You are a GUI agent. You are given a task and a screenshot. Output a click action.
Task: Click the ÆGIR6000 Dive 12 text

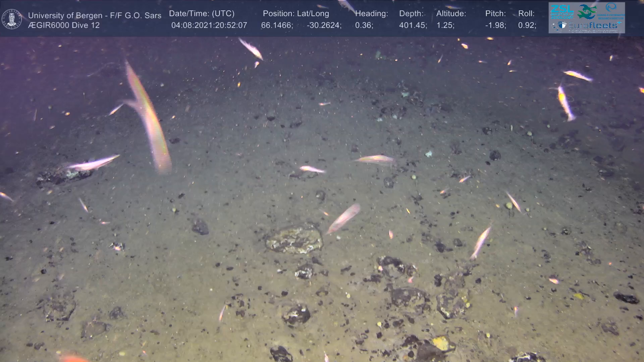64,25
